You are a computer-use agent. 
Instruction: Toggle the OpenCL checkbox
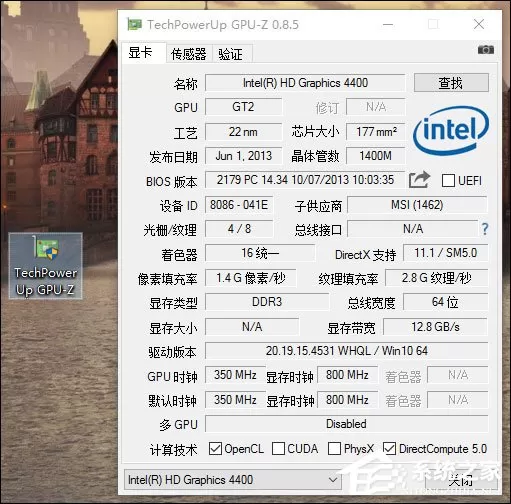pyautogui.click(x=215, y=449)
